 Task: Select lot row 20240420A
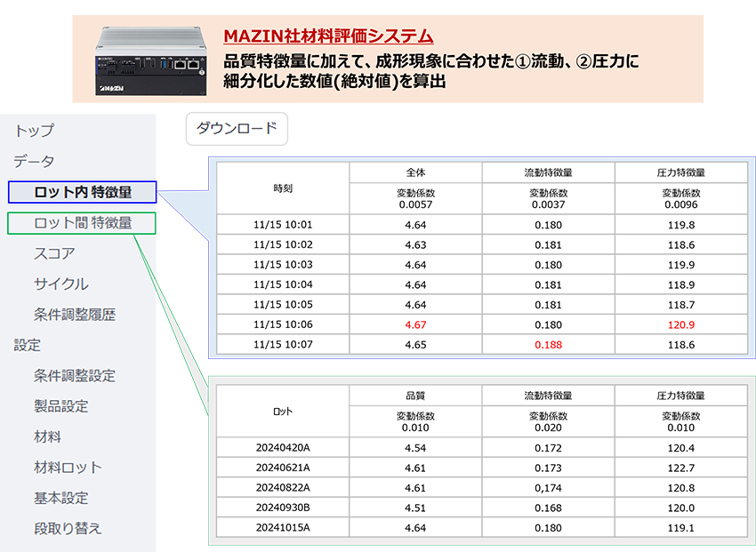283,448
